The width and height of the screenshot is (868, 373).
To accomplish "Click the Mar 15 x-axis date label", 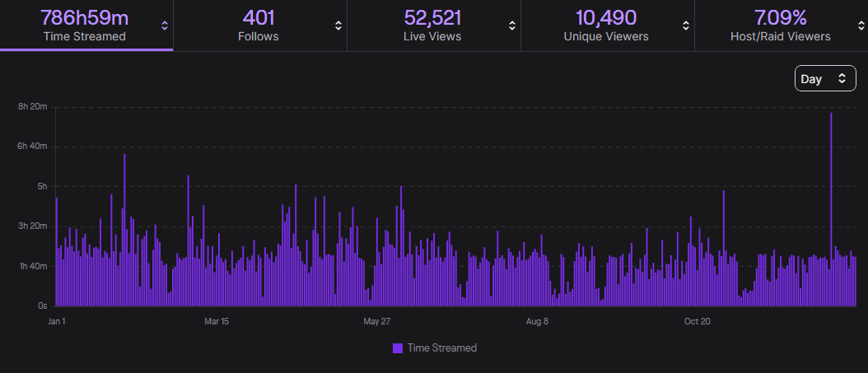I will tap(216, 321).
